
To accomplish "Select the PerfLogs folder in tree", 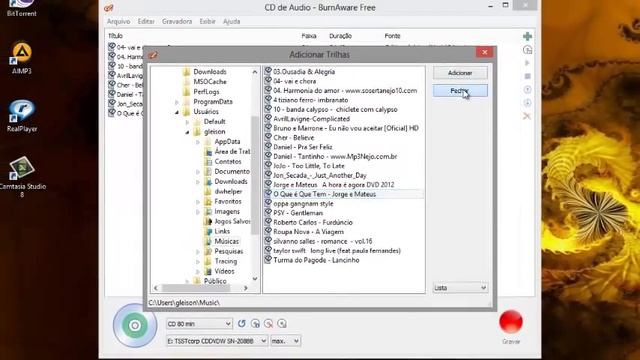I will click(206, 92).
